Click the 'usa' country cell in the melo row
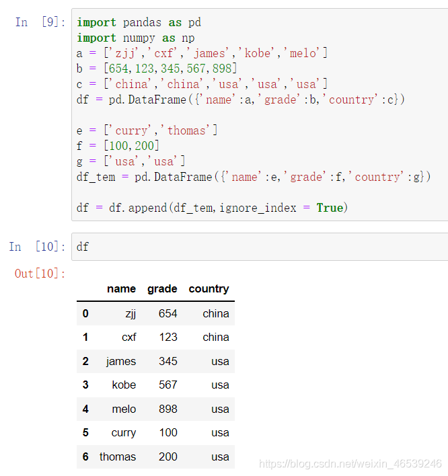 coord(220,409)
